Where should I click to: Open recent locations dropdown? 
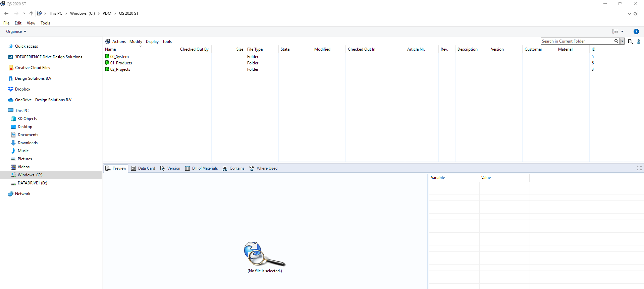click(x=24, y=13)
